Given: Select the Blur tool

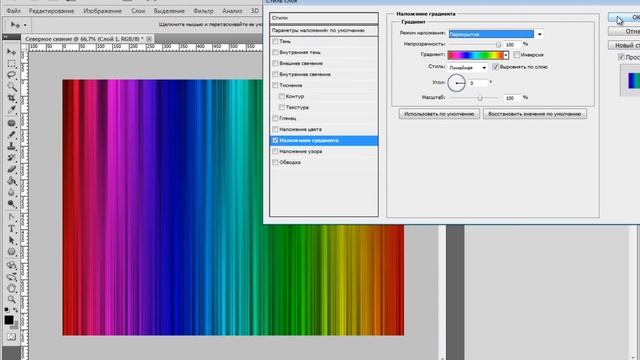Looking at the screenshot, I should click(11, 192).
